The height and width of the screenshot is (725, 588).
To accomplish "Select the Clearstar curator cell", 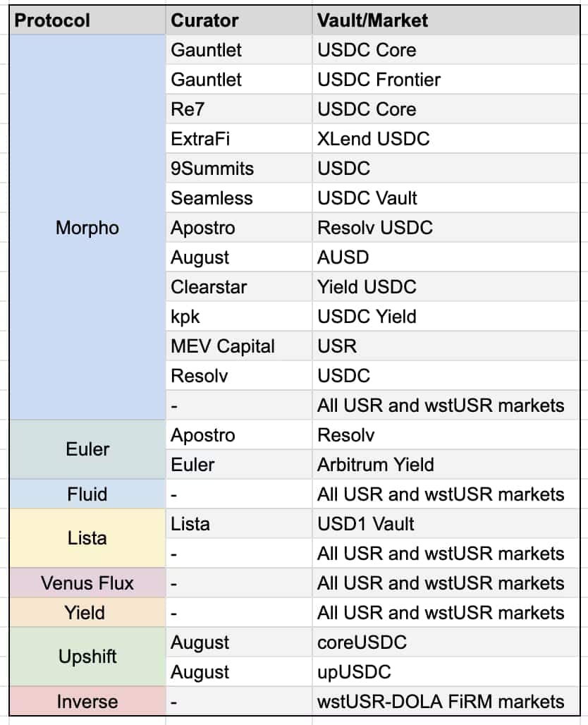I will pyautogui.click(x=209, y=287).
